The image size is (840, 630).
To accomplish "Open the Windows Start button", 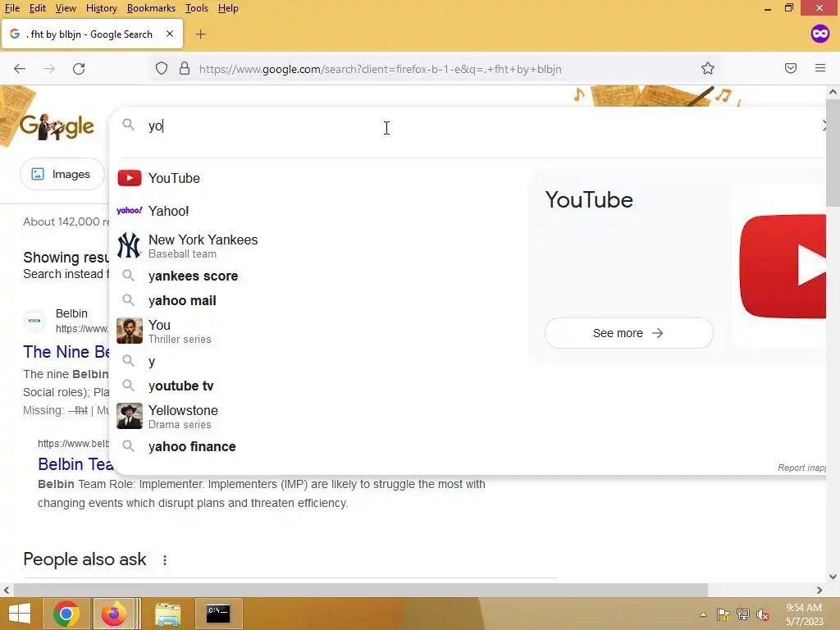I will pos(20,614).
